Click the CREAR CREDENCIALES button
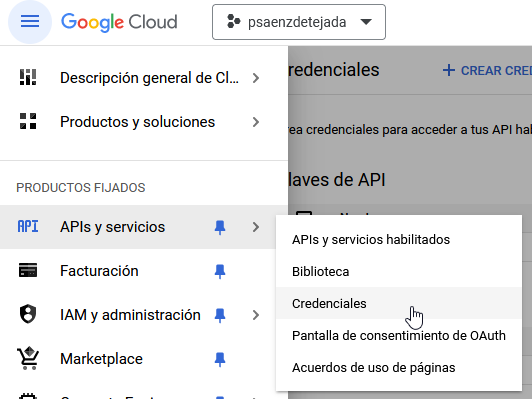Screen dimensions: 532x399 pos(487,71)
